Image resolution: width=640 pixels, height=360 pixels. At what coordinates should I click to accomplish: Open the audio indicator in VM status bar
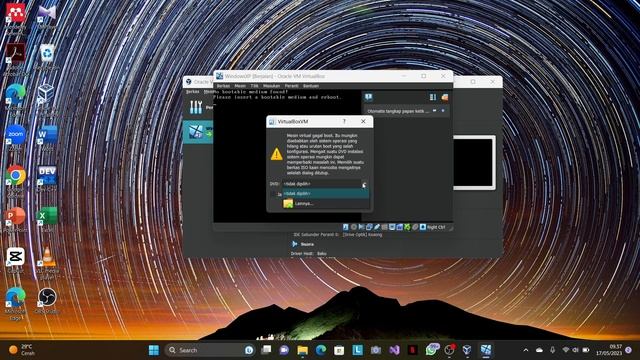click(362, 227)
